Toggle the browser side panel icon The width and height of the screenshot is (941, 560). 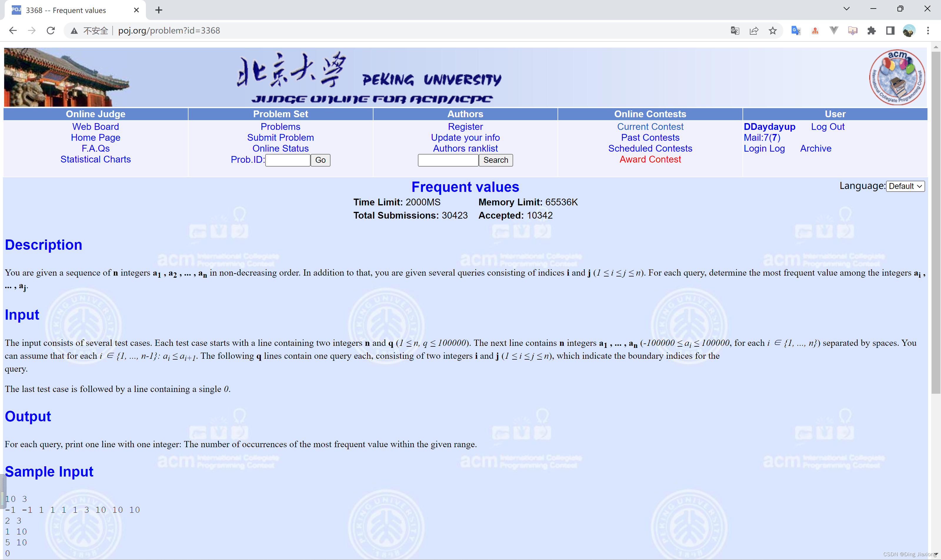(890, 31)
